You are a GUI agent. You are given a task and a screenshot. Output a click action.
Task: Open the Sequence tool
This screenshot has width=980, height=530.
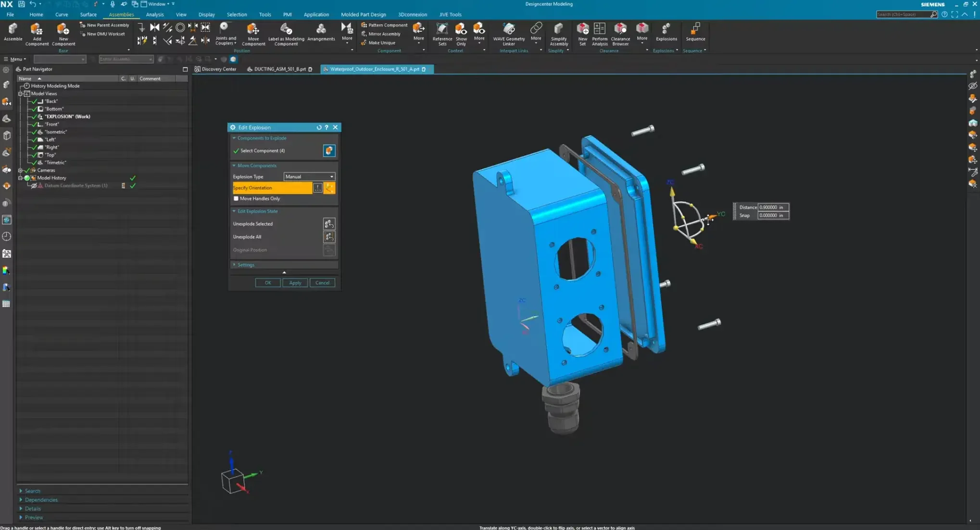(x=695, y=32)
